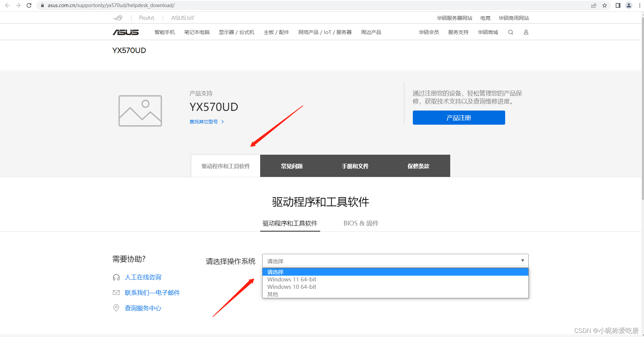Click the headset online consulting icon
644x337 pixels.
(116, 277)
